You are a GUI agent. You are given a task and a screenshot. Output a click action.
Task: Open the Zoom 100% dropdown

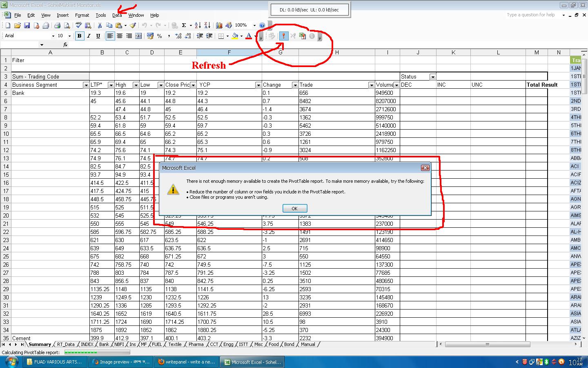pos(254,25)
